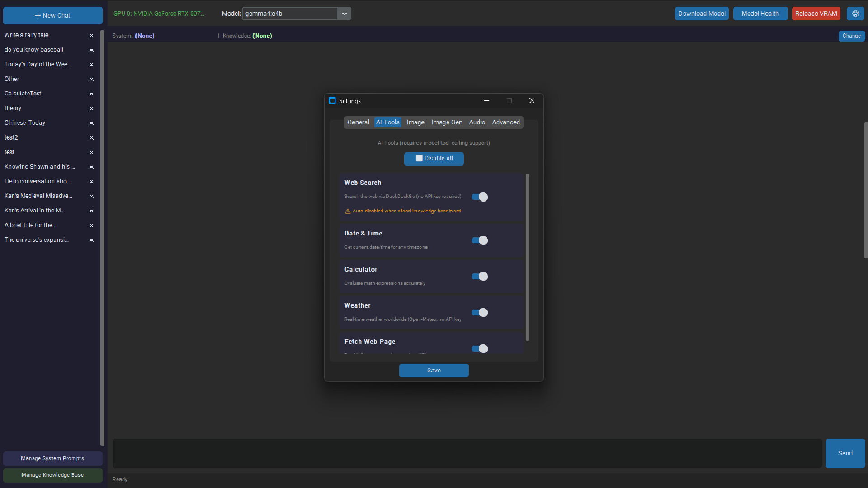Open the 'theory' conversation
This screenshot has width=868, height=488.
pyautogui.click(x=13, y=108)
